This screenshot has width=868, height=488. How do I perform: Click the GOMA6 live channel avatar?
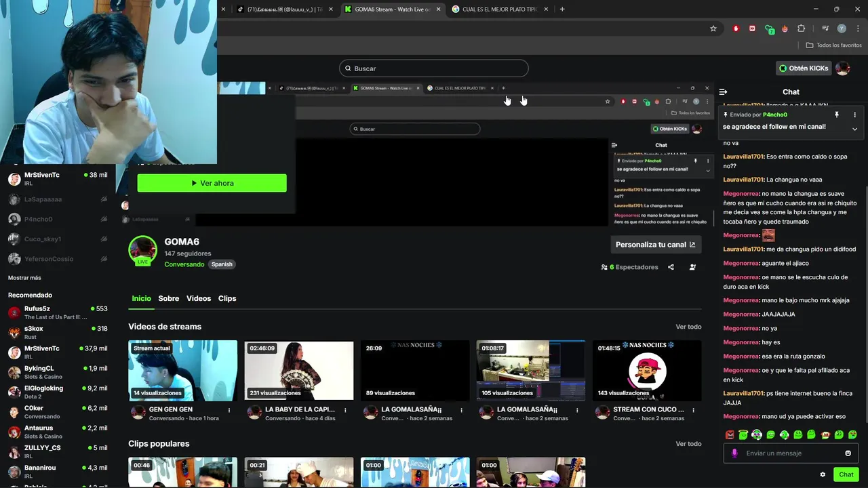point(143,250)
